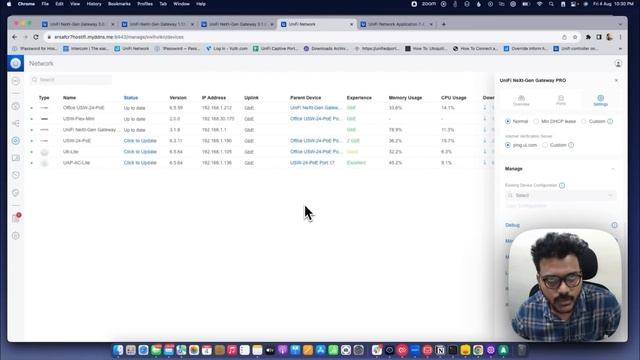Open Chrome tab search chevron
640x360 pixels.
click(620, 24)
